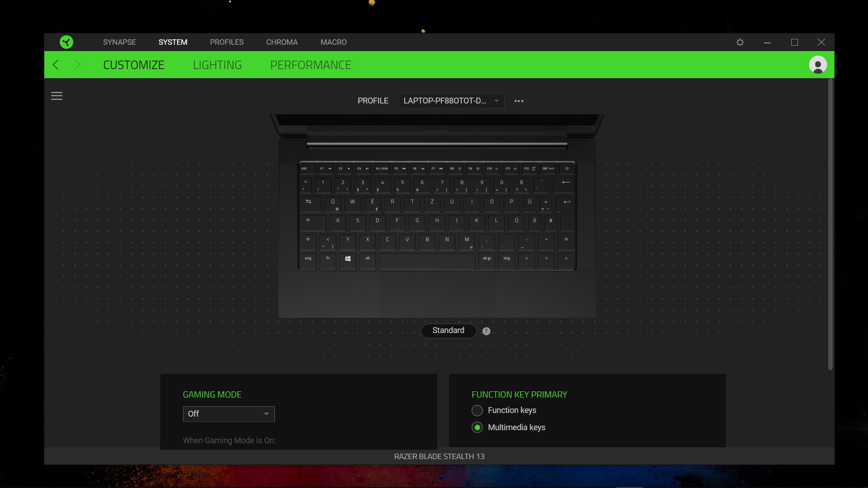Select Multimedia keys radio option
Image resolution: width=868 pixels, height=488 pixels.
point(477,427)
